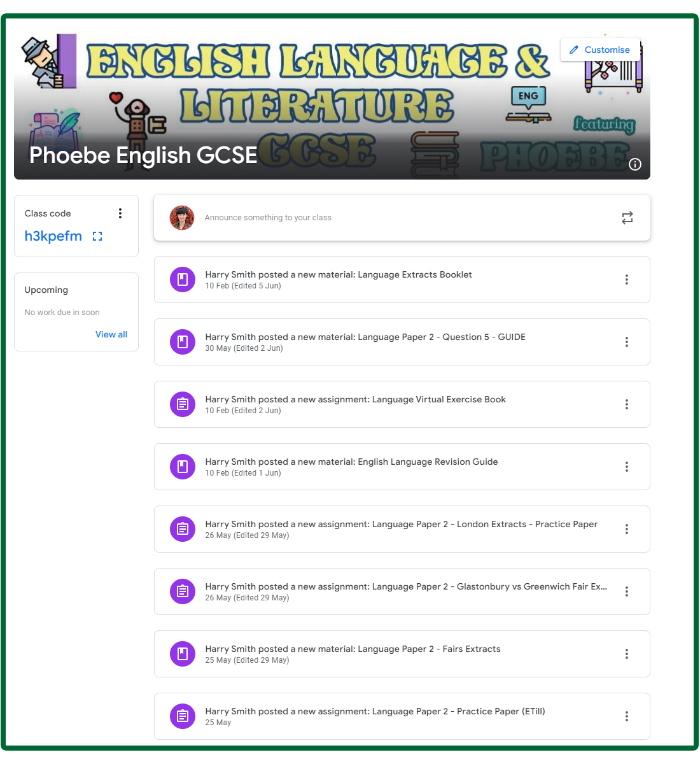Open Language Extracts Booklet material icon
Viewport: 700px width, 764px height.
pos(183,279)
